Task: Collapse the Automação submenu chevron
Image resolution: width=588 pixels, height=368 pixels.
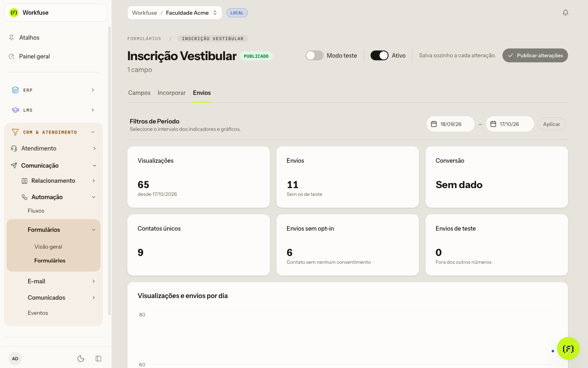Action: (x=94, y=197)
